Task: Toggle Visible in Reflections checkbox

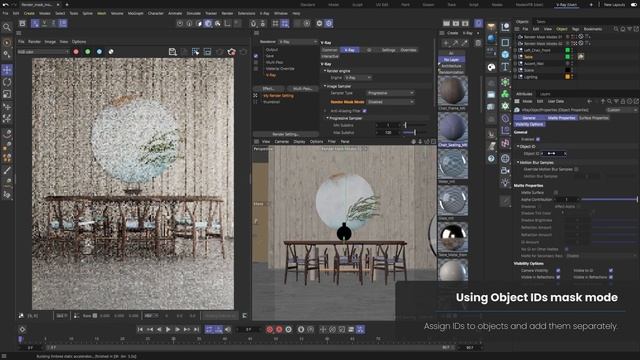Action: pyautogui.click(x=558, y=277)
